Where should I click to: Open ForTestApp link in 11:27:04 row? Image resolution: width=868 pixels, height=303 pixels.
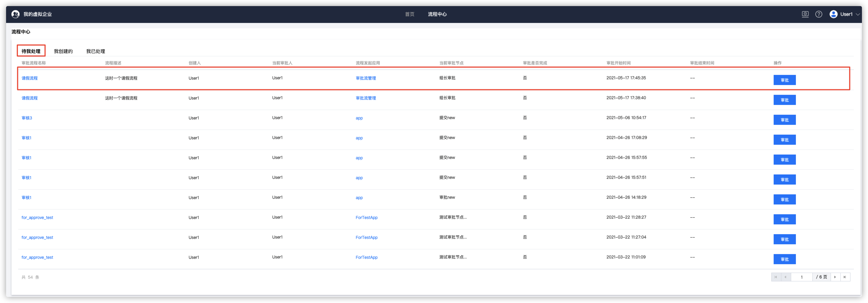tap(367, 237)
